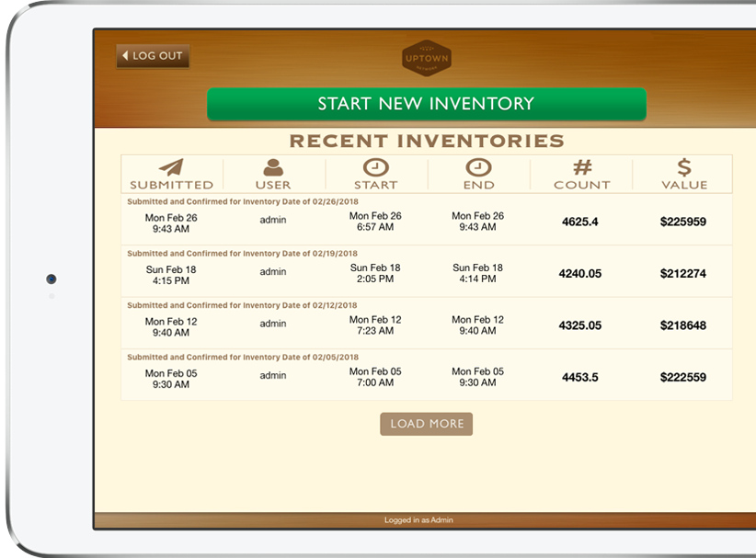The height and width of the screenshot is (558, 756).
Task: Click the End clock icon
Action: tap(478, 167)
